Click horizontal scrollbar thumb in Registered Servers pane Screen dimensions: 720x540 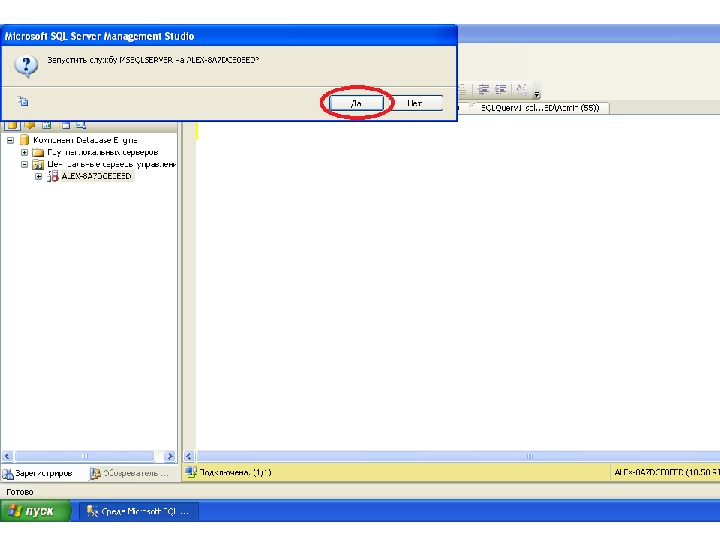(84, 456)
